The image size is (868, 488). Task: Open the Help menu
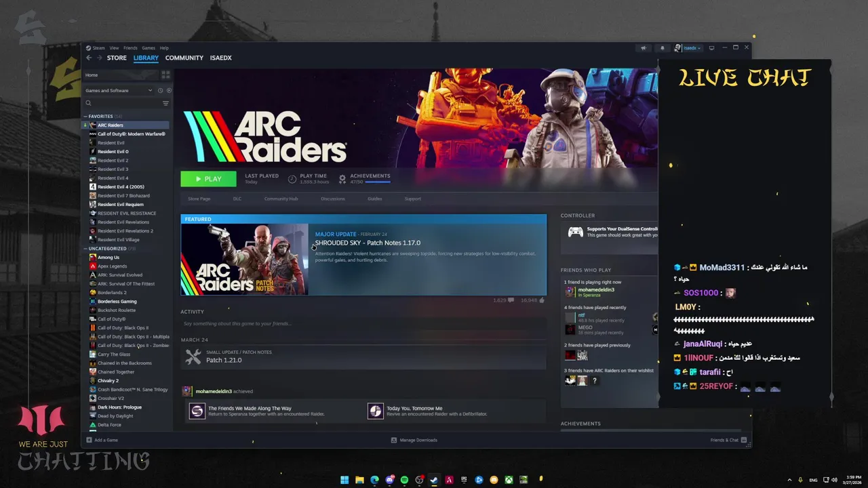(x=164, y=48)
